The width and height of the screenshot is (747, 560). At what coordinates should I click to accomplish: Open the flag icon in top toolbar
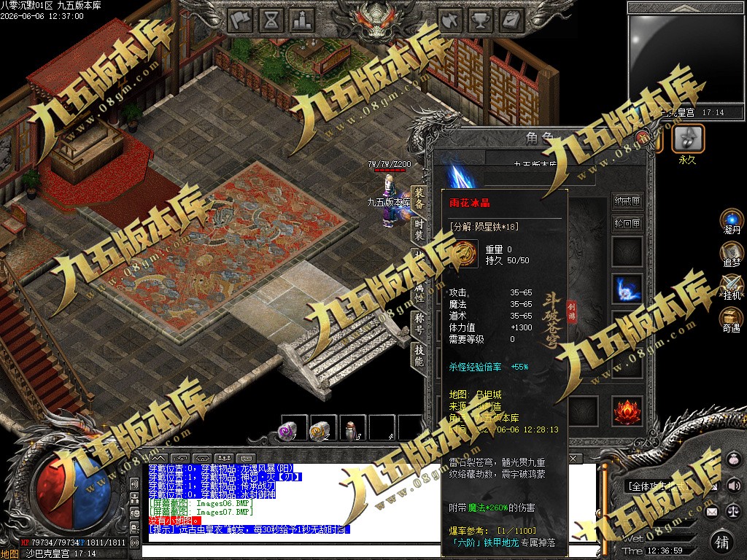tap(240, 20)
